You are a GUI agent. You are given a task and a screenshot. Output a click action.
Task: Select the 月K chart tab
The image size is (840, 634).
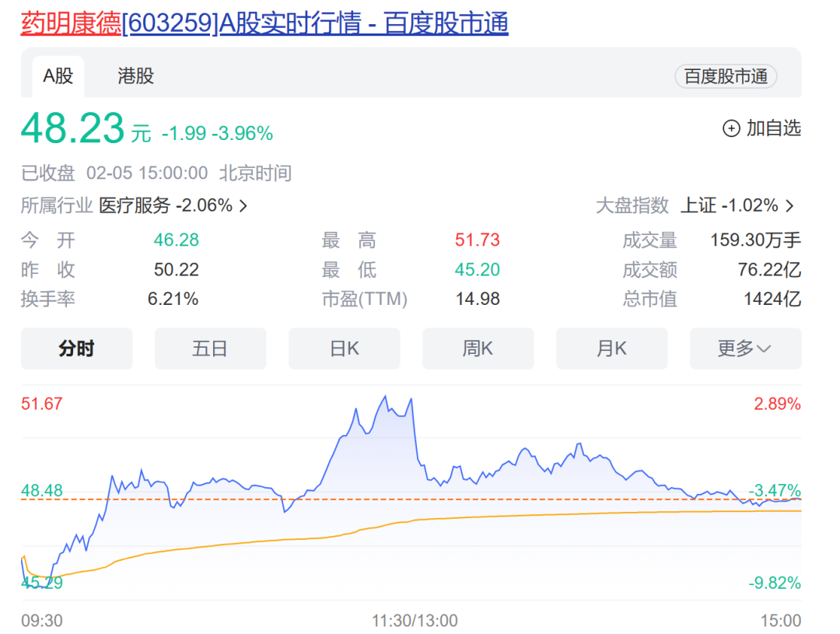tap(612, 349)
